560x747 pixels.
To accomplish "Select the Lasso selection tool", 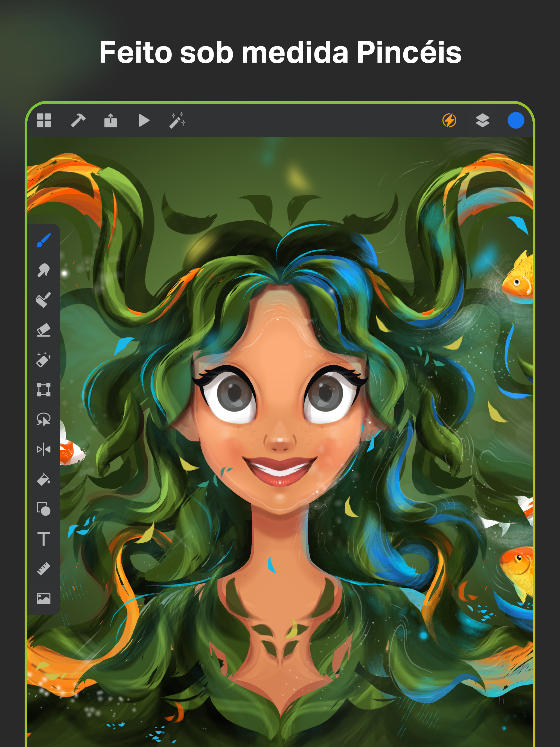I will point(43,419).
